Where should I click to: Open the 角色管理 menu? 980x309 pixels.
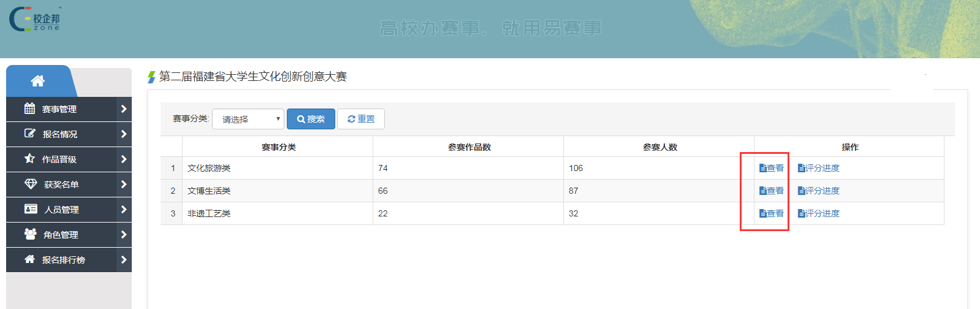(69, 235)
